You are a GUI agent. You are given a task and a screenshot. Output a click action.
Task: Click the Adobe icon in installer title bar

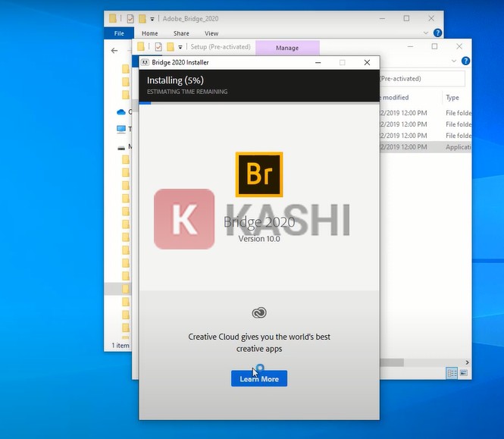point(145,62)
